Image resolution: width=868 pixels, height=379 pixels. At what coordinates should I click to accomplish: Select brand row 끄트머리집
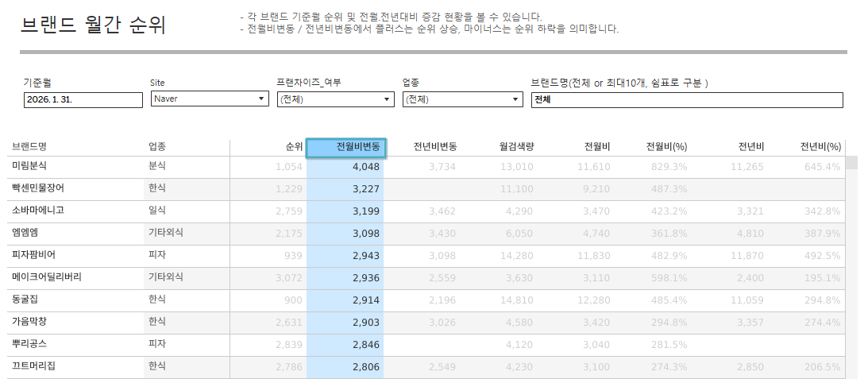pos(33,366)
